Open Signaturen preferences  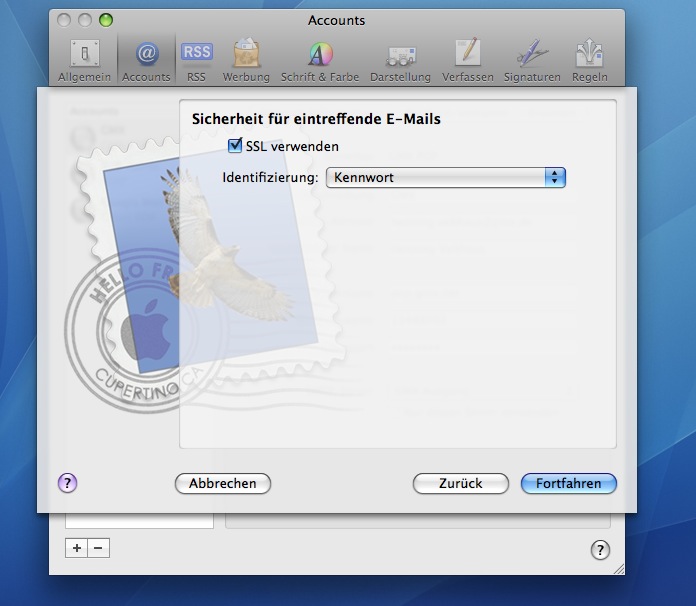(x=532, y=61)
